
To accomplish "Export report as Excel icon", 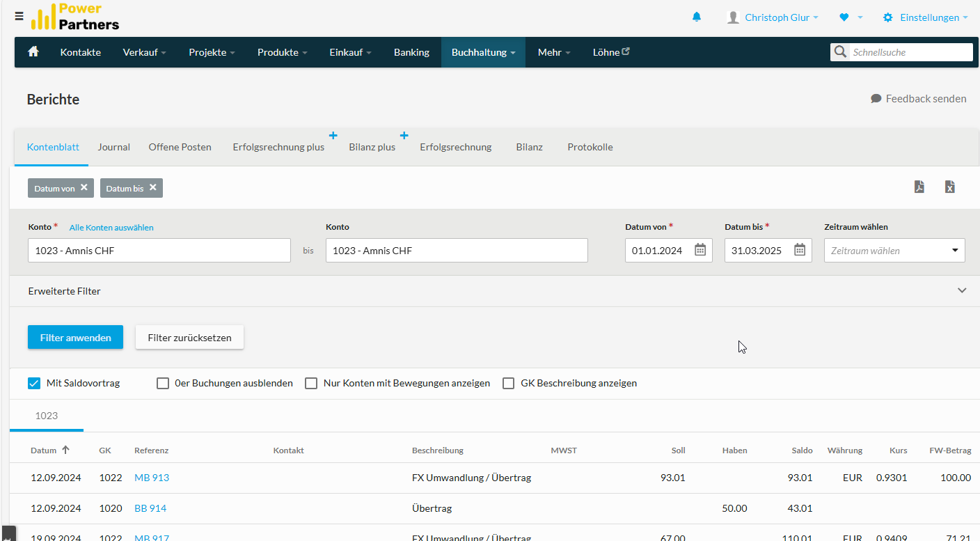I will click(950, 187).
